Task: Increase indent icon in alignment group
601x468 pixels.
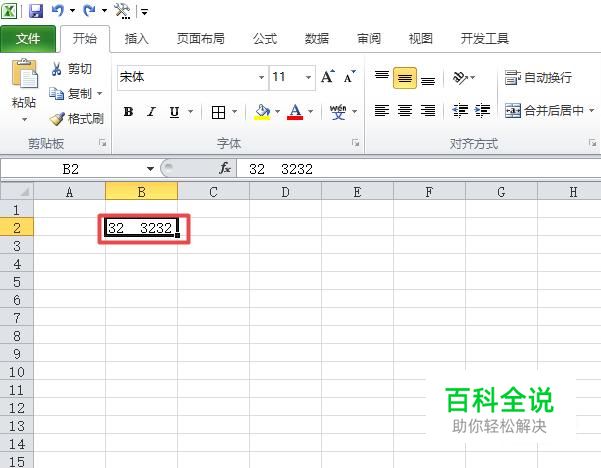Action: 482,110
